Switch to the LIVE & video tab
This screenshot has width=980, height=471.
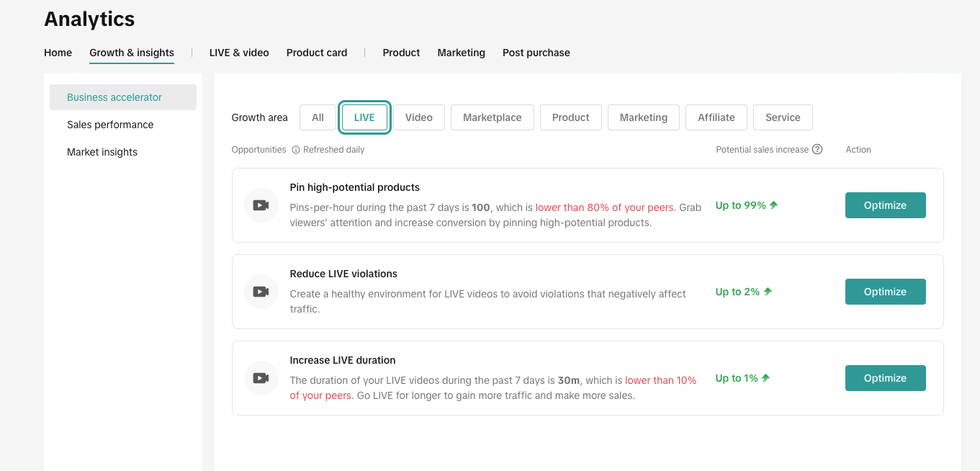point(239,53)
